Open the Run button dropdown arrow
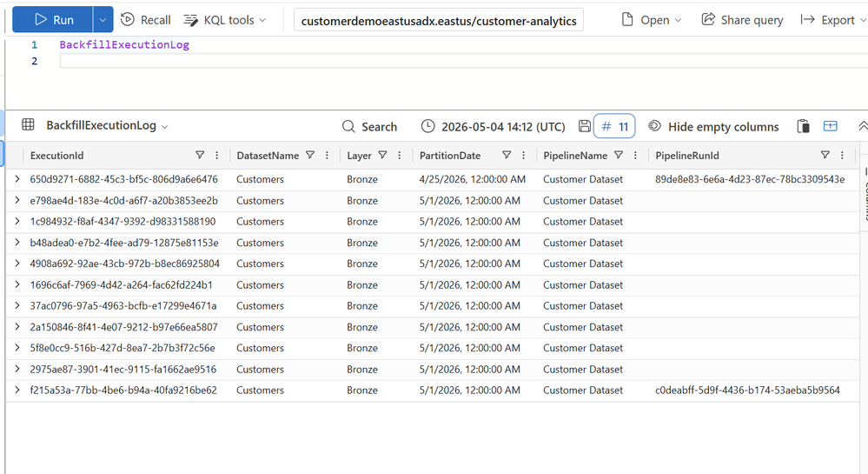The image size is (868, 474). pyautogui.click(x=103, y=20)
